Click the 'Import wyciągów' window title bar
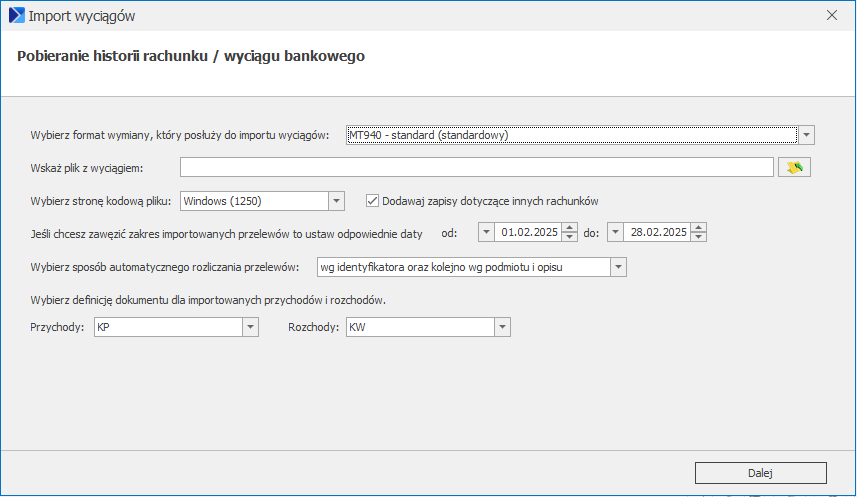Screen dimensions: 857x497 coord(400,16)
